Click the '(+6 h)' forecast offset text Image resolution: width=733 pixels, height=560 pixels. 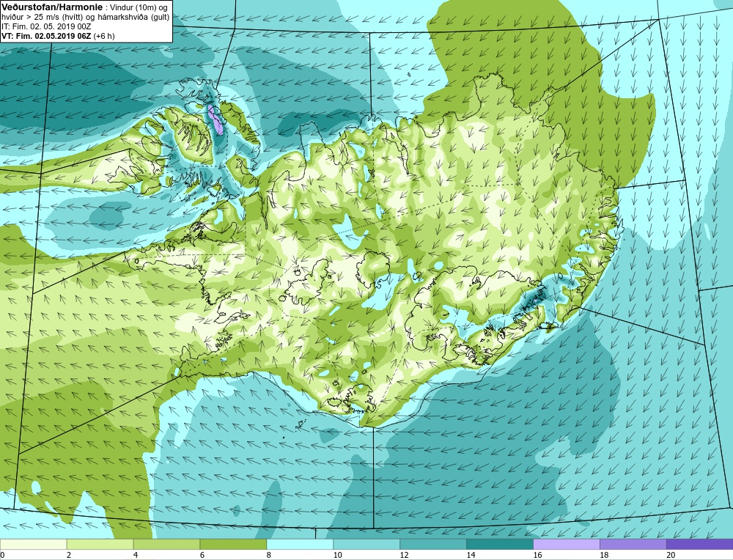coord(104,36)
